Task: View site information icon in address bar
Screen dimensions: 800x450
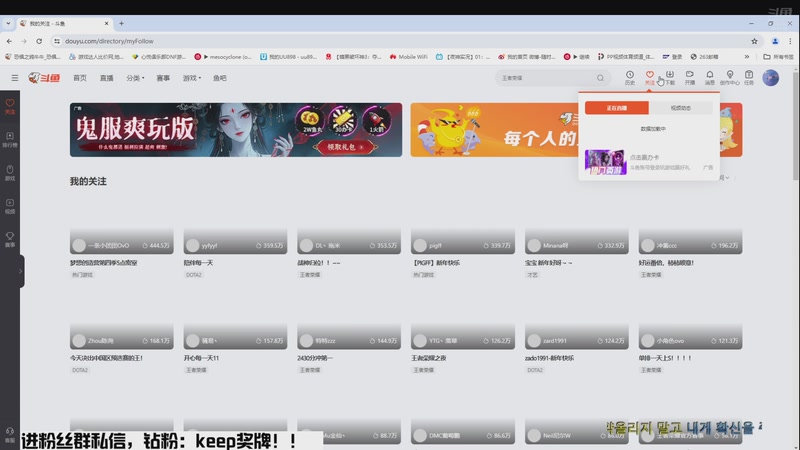Action: pyautogui.click(x=57, y=41)
